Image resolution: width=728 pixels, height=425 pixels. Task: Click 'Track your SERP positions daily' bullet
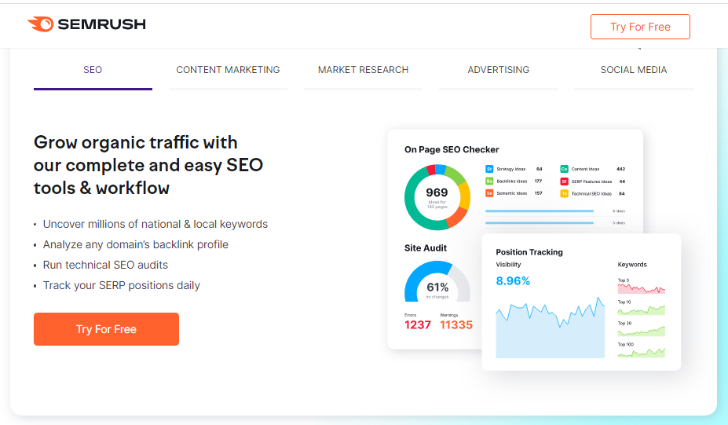pyautogui.click(x=121, y=285)
